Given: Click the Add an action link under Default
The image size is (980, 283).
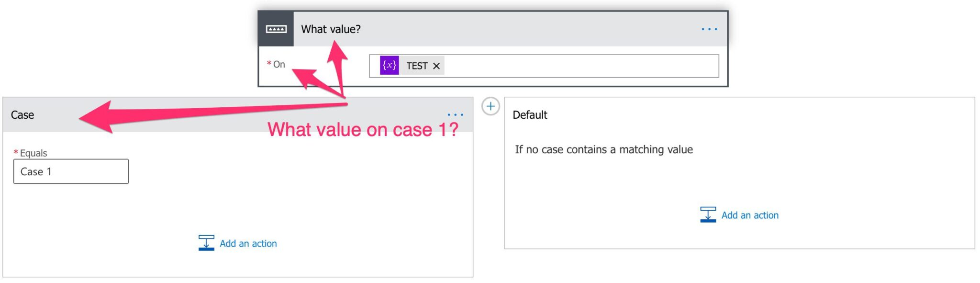Looking at the screenshot, I should (x=749, y=215).
